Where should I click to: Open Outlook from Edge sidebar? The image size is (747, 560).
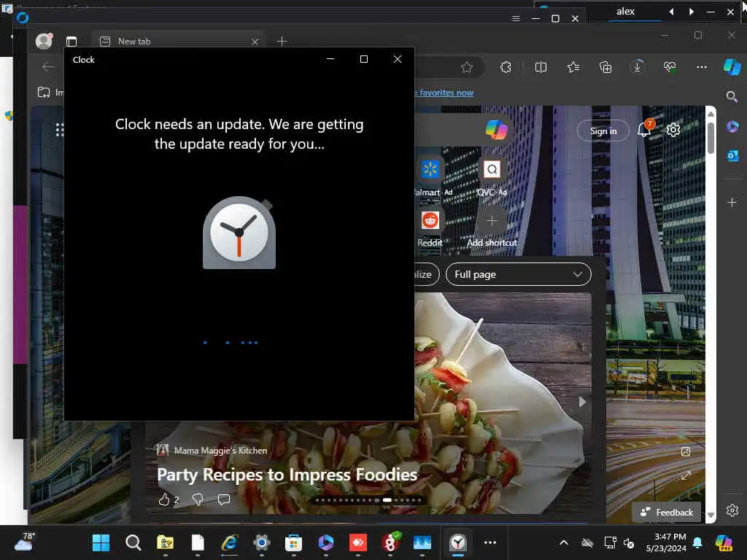click(732, 155)
